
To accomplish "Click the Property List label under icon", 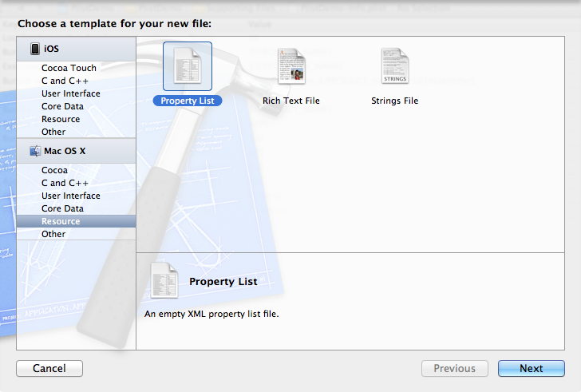I will tap(187, 101).
